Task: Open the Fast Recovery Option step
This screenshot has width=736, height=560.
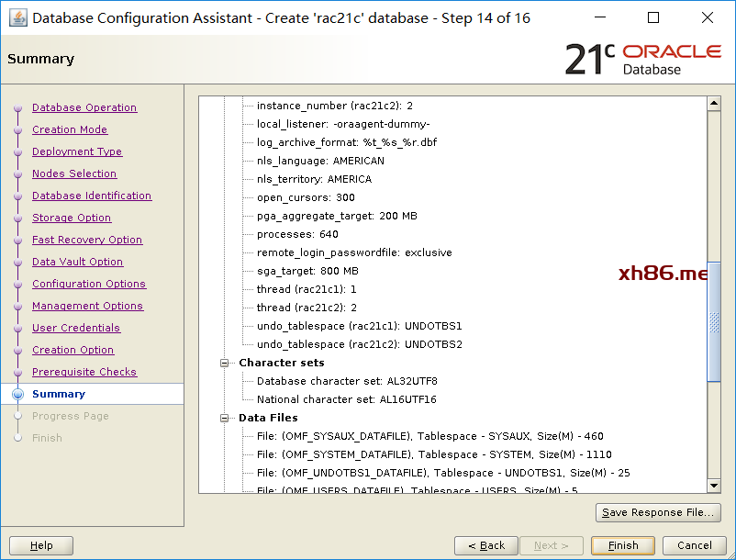Action: point(87,240)
